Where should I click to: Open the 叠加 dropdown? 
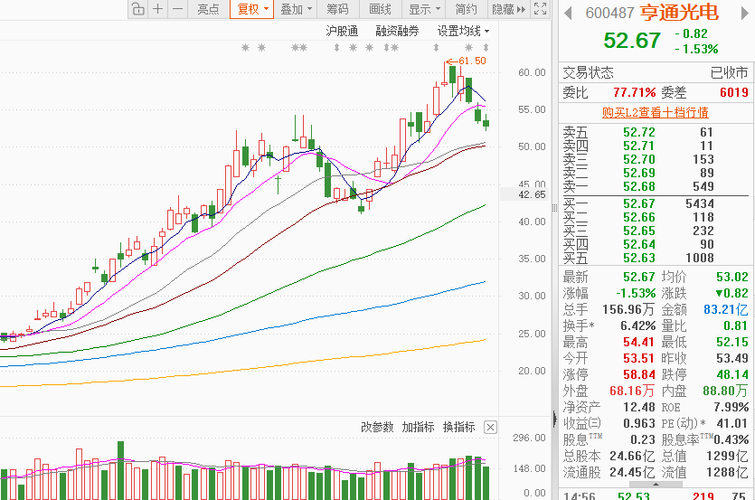(x=296, y=9)
